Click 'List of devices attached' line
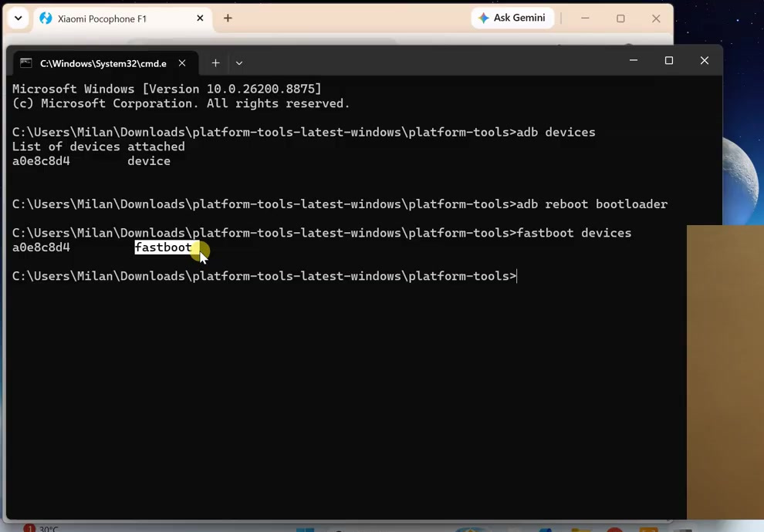Image resolution: width=764 pixels, height=532 pixels. point(99,146)
